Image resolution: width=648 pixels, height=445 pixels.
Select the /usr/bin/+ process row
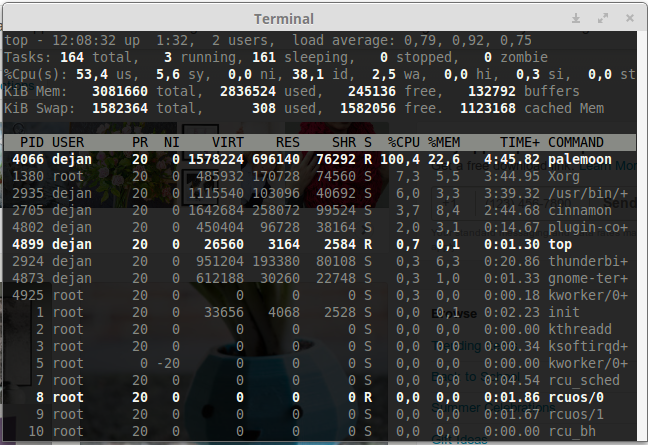[319, 193]
